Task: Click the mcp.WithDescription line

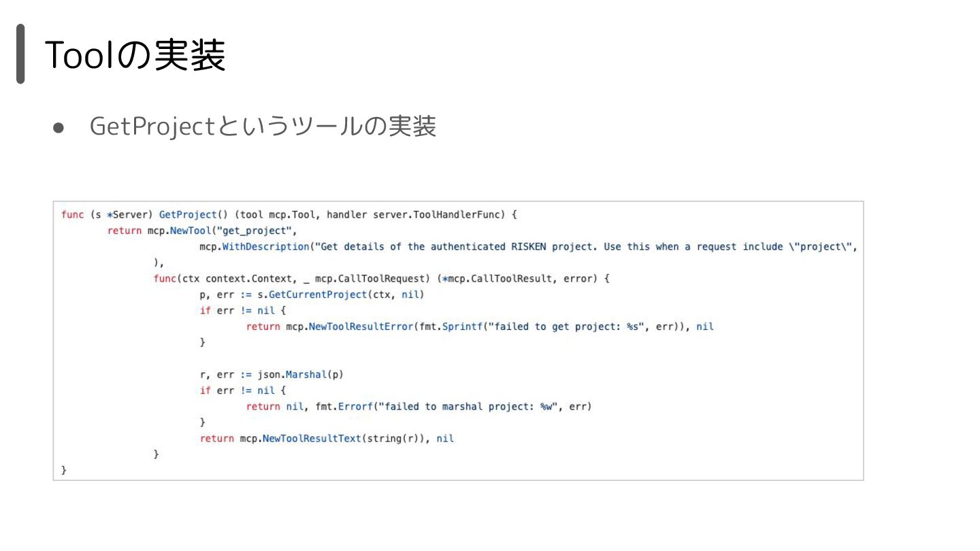Action: [x=528, y=247]
